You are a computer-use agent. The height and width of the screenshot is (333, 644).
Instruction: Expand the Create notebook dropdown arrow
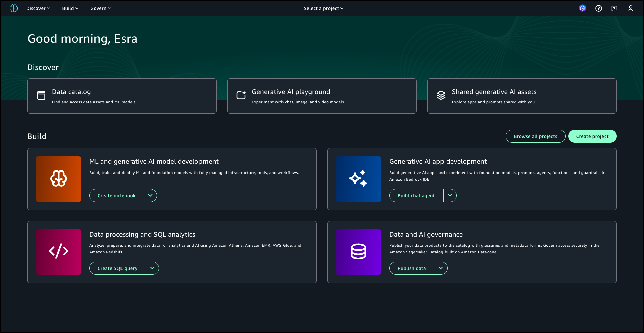[x=150, y=196]
